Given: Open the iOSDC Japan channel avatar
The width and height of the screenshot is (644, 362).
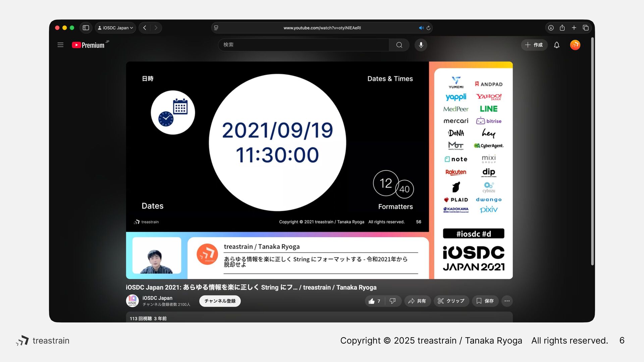Looking at the screenshot, I should (132, 301).
